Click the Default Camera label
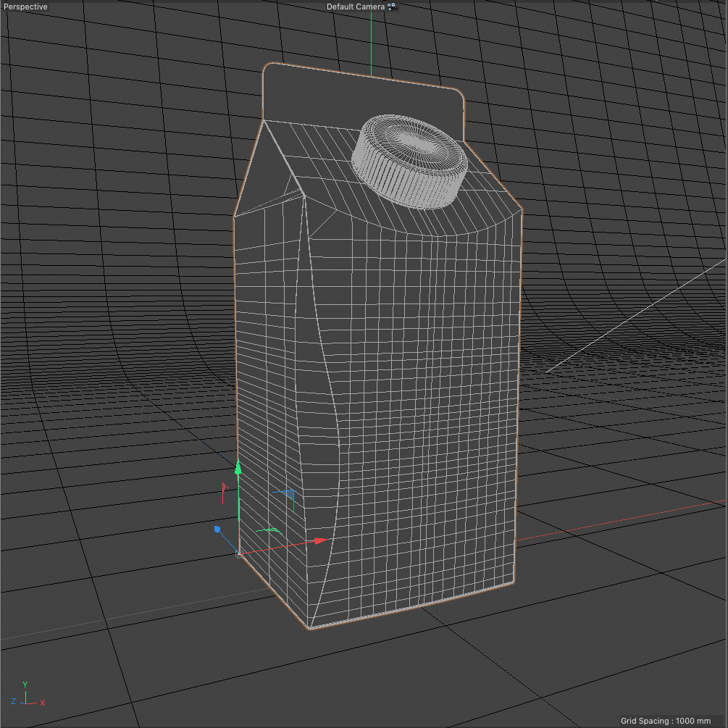 pyautogui.click(x=355, y=7)
